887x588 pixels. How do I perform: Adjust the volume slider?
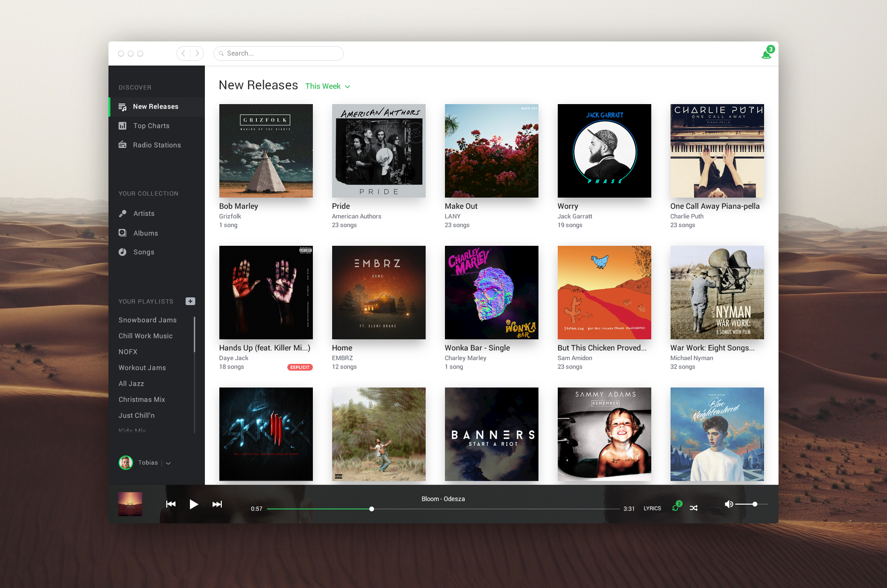(x=752, y=504)
